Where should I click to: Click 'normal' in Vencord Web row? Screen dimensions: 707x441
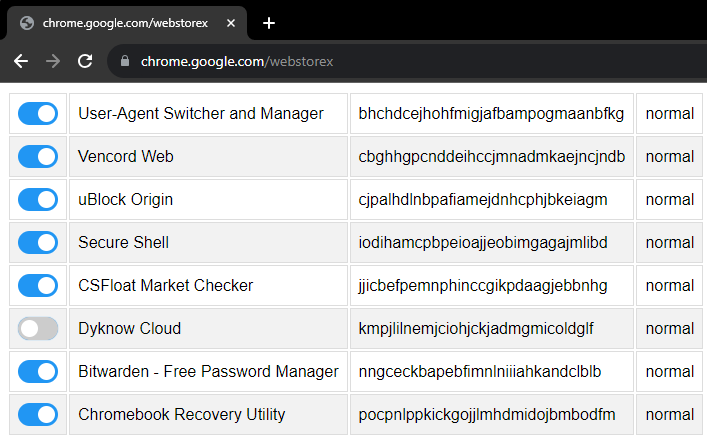670,156
